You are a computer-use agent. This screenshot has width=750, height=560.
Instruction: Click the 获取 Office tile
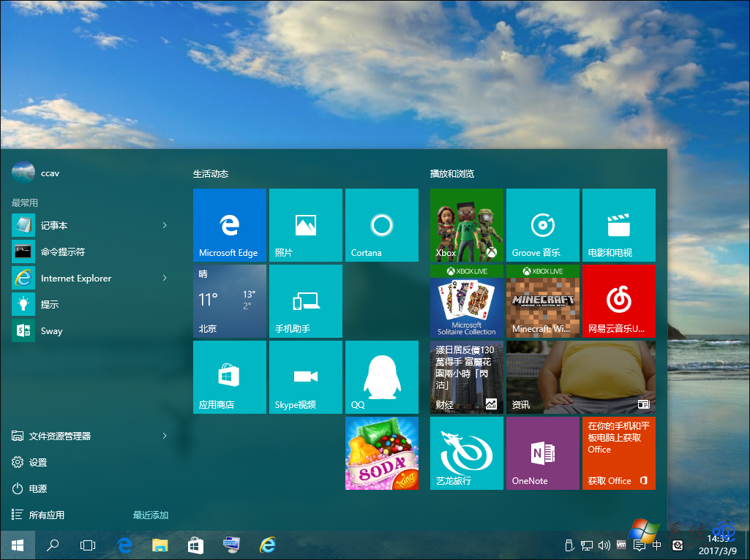[x=618, y=453]
